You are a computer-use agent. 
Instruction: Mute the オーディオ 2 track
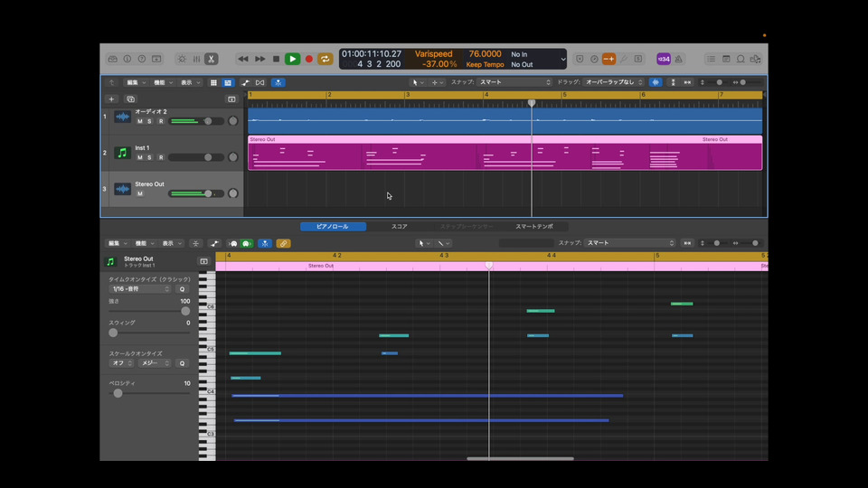click(x=139, y=121)
